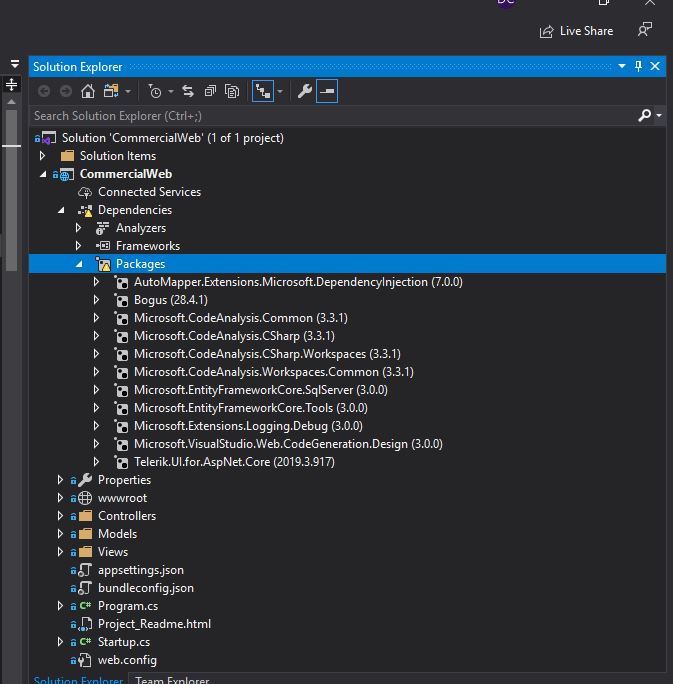Click the Home toolbar icon
The width and height of the screenshot is (673, 684).
pos(88,91)
